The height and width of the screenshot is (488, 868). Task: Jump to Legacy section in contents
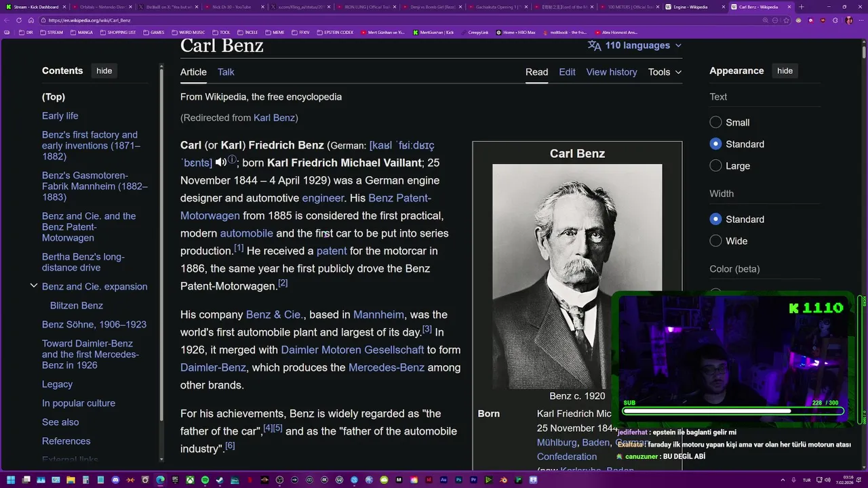[x=57, y=384]
